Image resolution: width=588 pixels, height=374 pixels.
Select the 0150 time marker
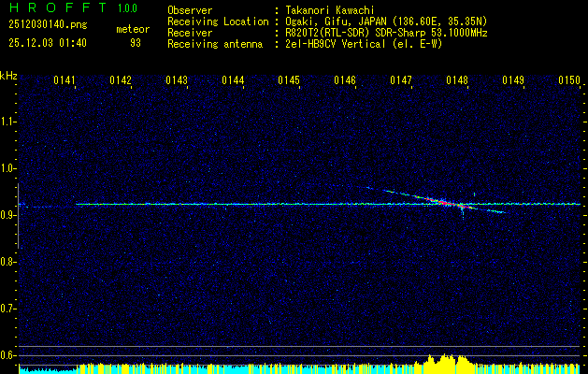tap(569, 81)
